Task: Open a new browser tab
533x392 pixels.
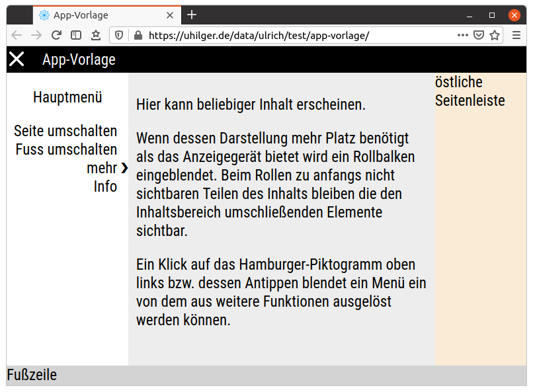Action: pos(192,15)
